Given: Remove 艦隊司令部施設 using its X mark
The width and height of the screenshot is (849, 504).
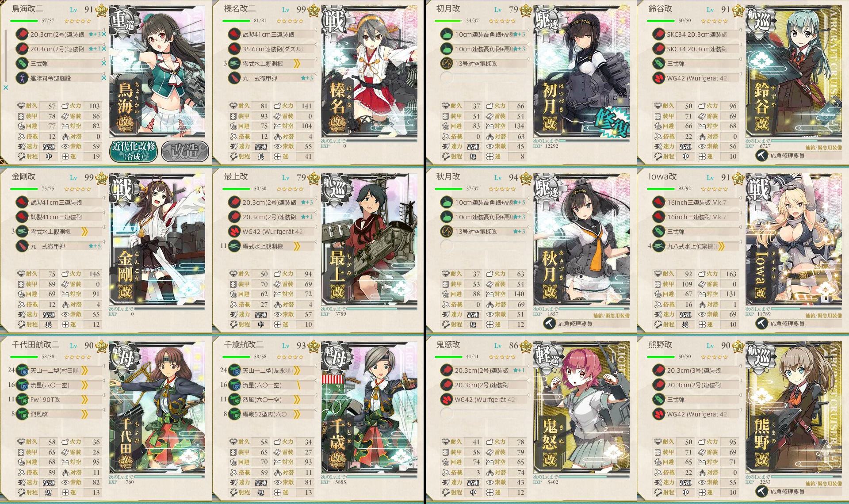Looking at the screenshot, I should [104, 78].
